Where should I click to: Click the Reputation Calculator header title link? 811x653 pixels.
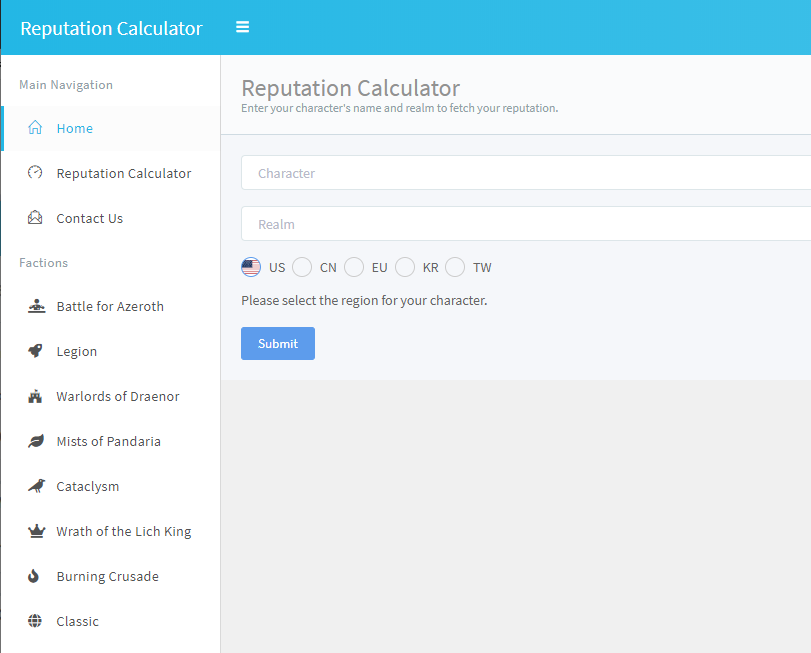point(111,28)
